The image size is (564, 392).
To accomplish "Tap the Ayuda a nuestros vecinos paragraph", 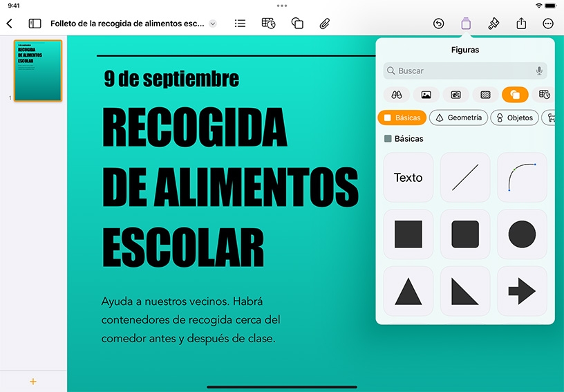I will 191,319.
